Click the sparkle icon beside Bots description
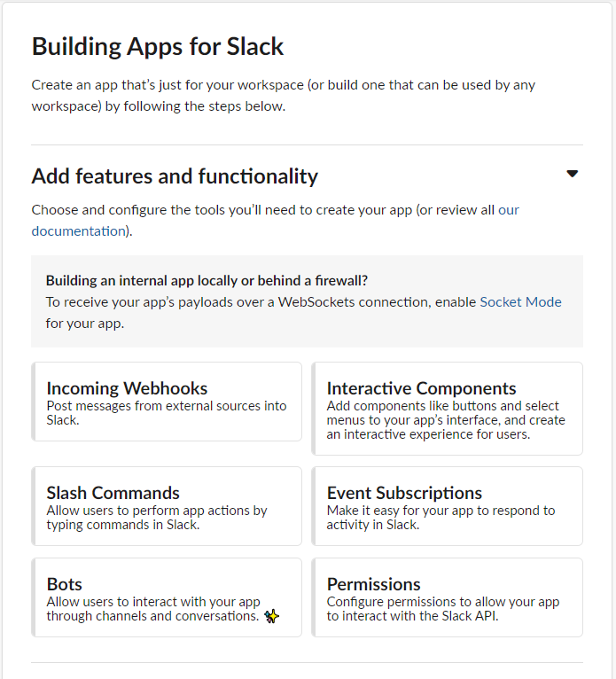This screenshot has width=616, height=679. point(272,616)
